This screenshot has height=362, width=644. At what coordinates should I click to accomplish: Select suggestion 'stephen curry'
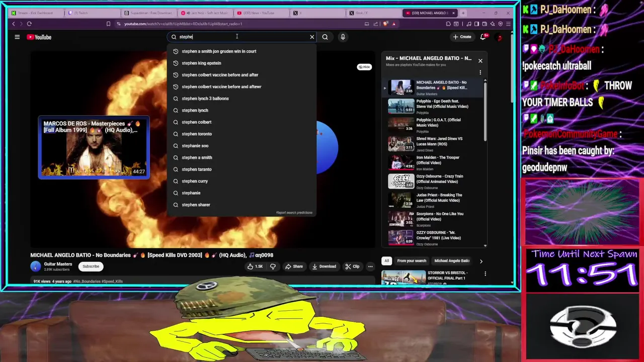point(242,181)
